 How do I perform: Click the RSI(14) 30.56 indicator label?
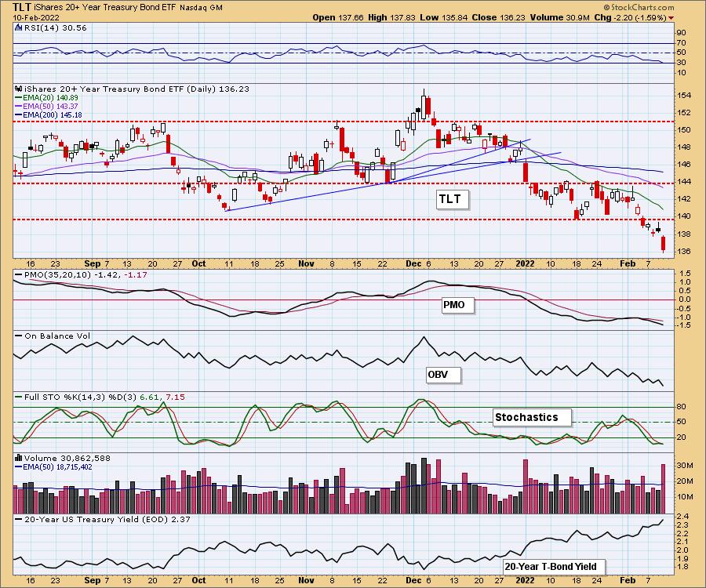pos(56,27)
